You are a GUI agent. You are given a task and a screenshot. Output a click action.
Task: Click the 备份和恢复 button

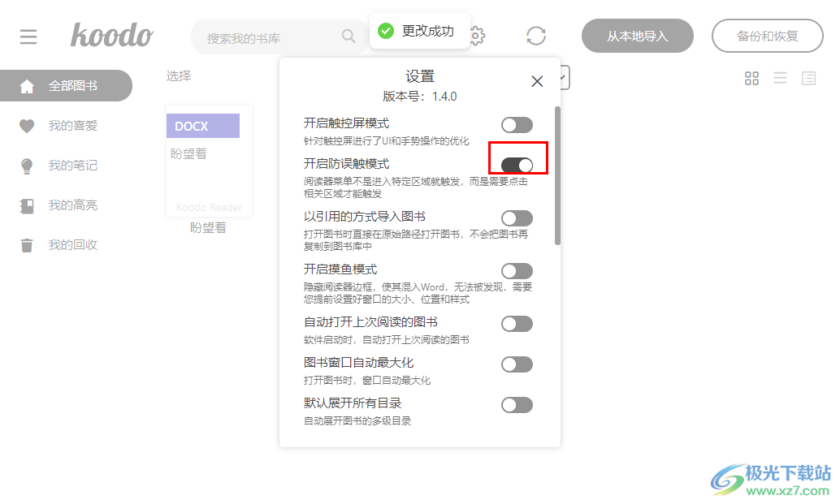(767, 36)
